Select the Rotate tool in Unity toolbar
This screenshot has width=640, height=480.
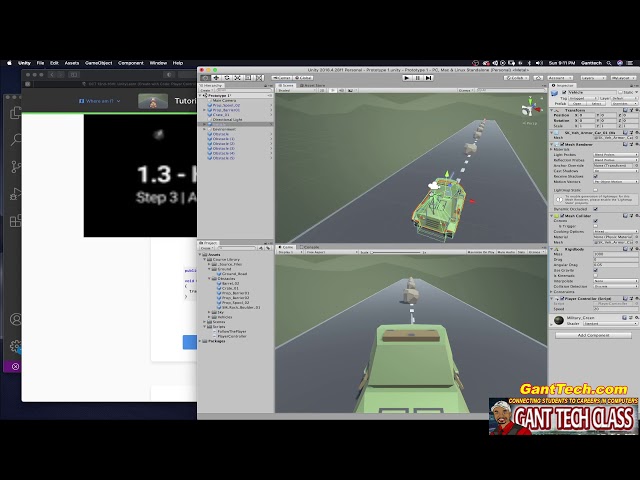(x=227, y=78)
